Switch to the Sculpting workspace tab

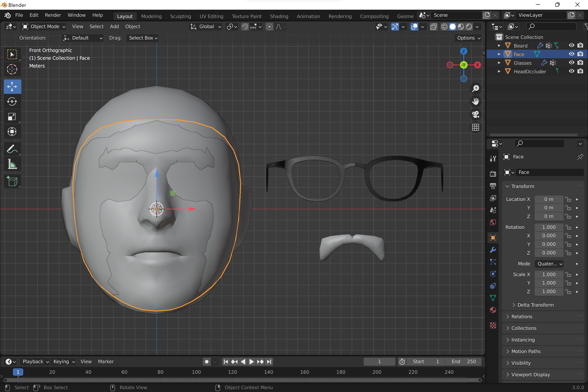[x=180, y=16]
